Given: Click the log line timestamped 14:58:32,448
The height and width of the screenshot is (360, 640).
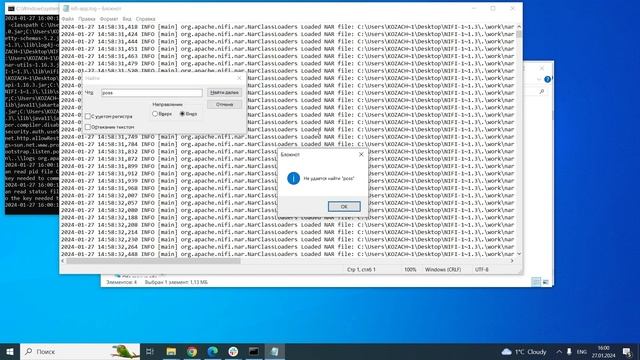Looking at the screenshot, I should 287,254.
